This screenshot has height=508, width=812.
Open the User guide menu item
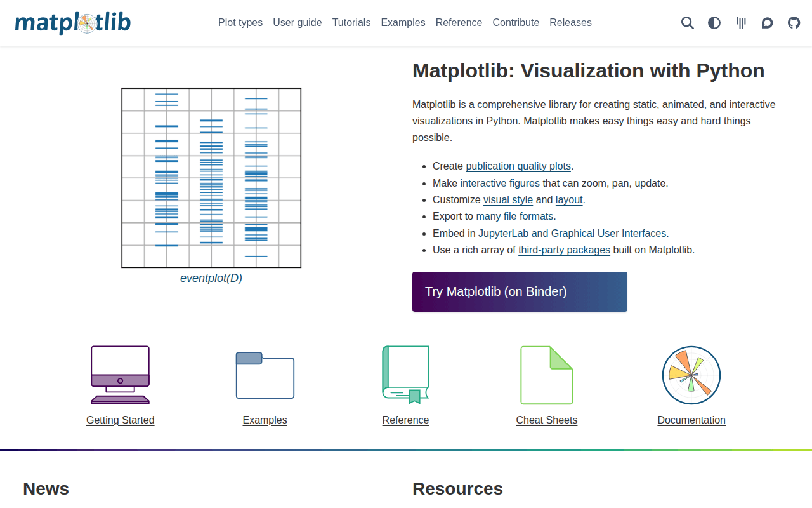tap(298, 22)
